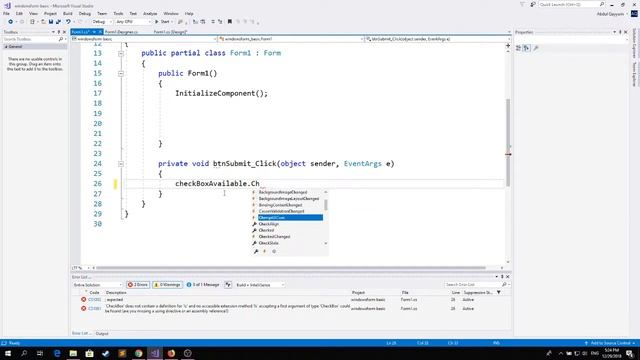The height and width of the screenshot is (360, 640).
Task: Click the Windows Start button
Action: (8, 353)
